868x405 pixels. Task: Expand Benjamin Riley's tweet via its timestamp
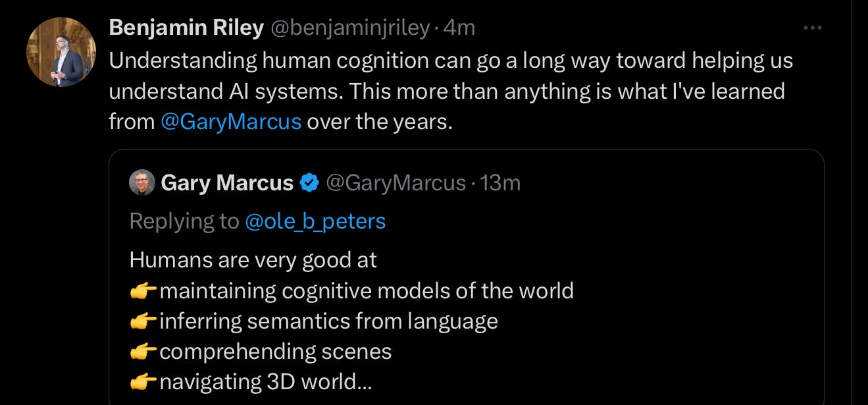[x=461, y=28]
